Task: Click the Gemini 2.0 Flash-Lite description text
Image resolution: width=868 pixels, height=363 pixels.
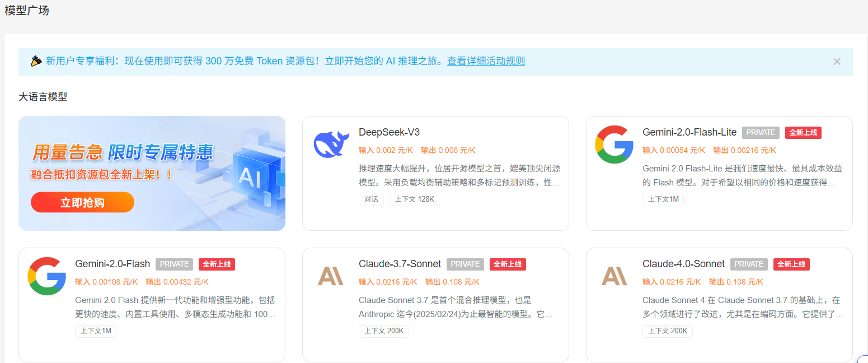Action: pos(743,175)
